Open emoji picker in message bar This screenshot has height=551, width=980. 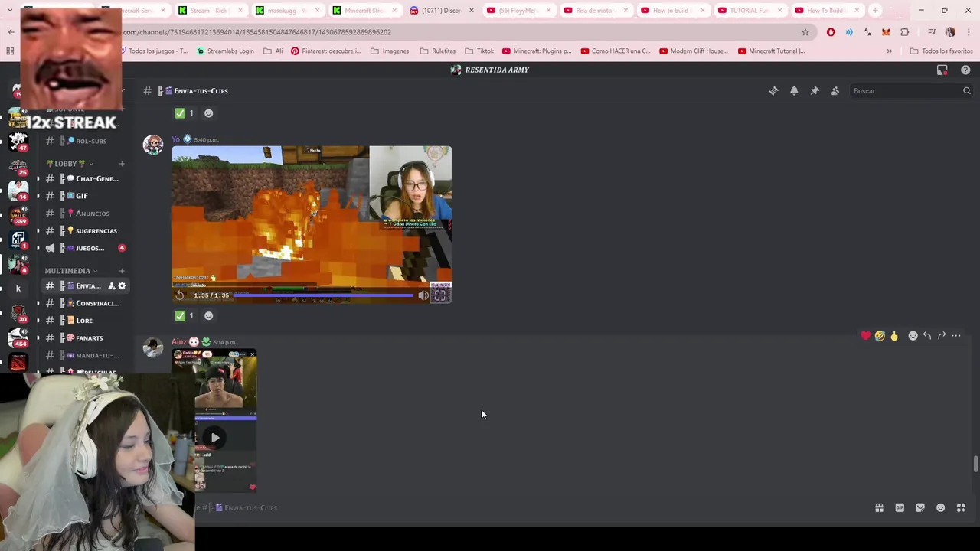click(941, 507)
